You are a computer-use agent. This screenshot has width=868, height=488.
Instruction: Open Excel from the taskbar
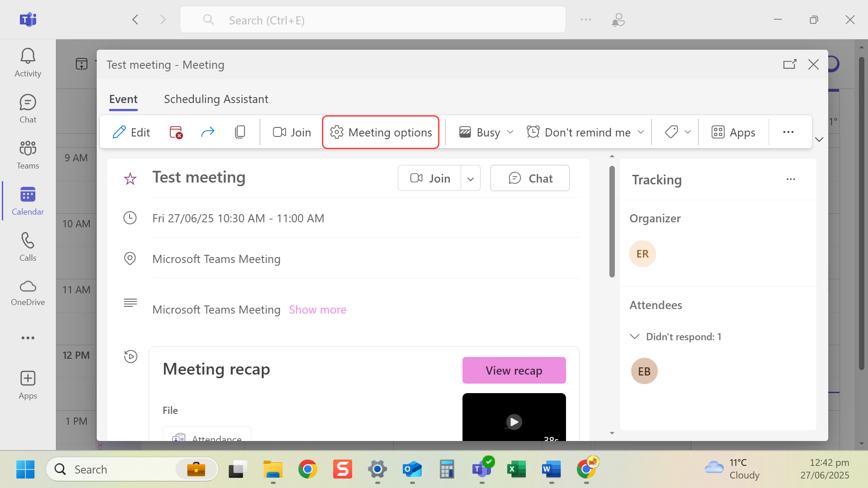[x=516, y=469]
